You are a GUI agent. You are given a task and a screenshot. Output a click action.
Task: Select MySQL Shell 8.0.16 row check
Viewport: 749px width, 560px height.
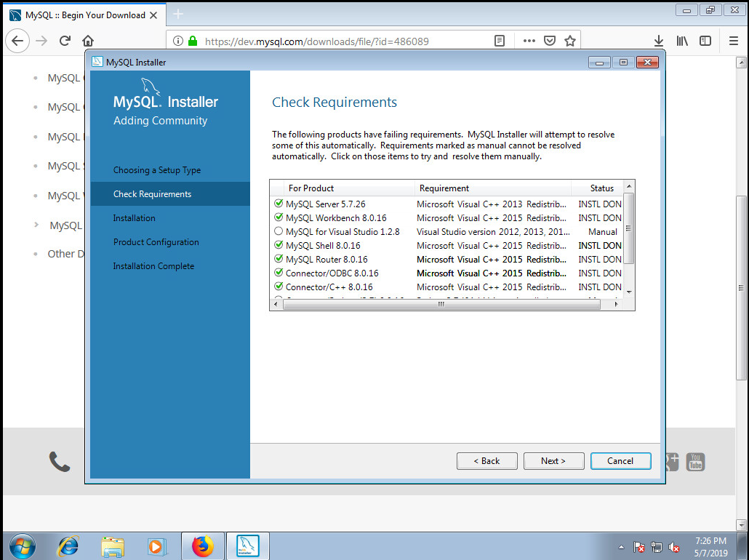[x=279, y=245]
